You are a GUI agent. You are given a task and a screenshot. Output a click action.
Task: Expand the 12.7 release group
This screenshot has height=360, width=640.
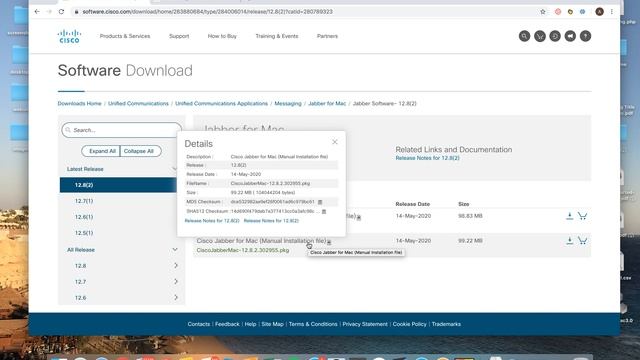(176, 282)
